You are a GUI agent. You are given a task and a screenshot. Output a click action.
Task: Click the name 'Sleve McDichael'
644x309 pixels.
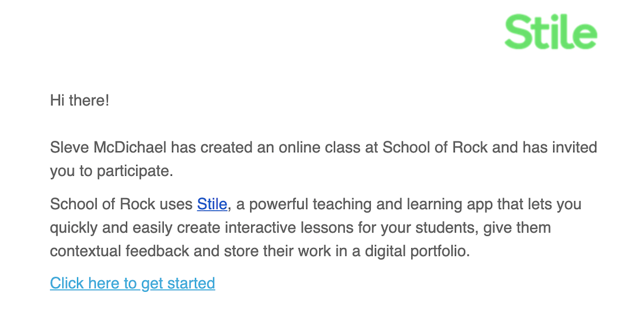tap(109, 147)
